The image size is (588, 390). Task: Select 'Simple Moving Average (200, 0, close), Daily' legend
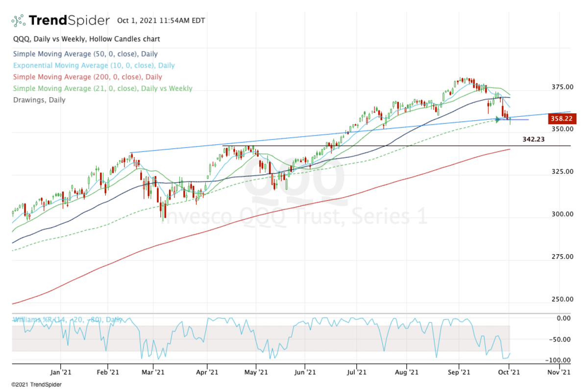(87, 77)
